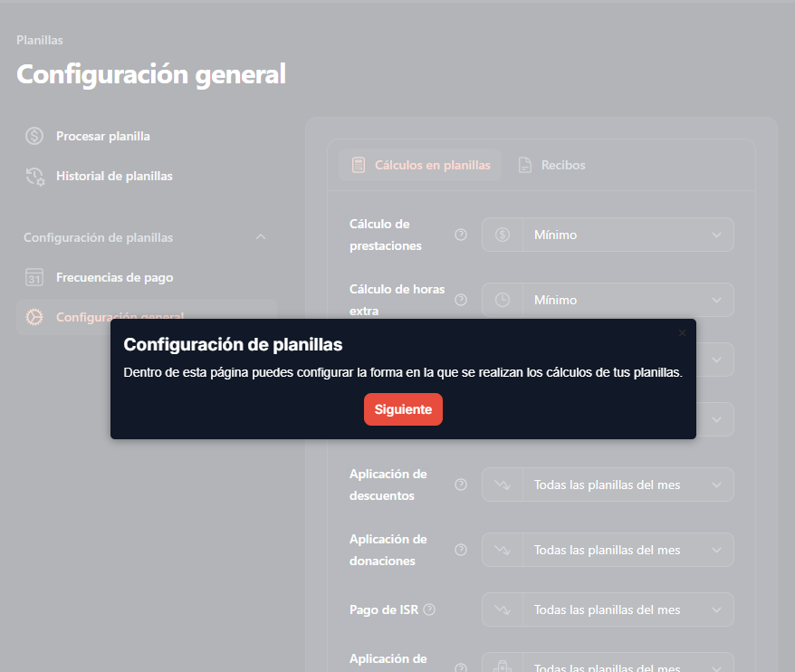Open the Aplicación de descuentos dropdown
Image resolution: width=795 pixels, height=672 pixels.
click(x=608, y=485)
